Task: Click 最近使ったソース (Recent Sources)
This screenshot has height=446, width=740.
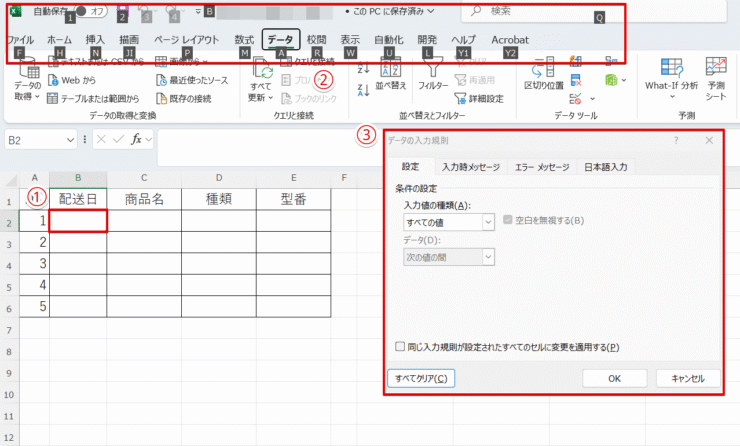Action: 192,80
